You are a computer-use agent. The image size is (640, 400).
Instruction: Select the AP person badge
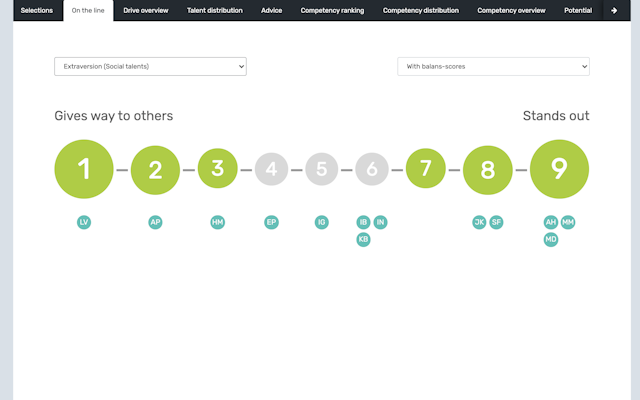point(155,222)
